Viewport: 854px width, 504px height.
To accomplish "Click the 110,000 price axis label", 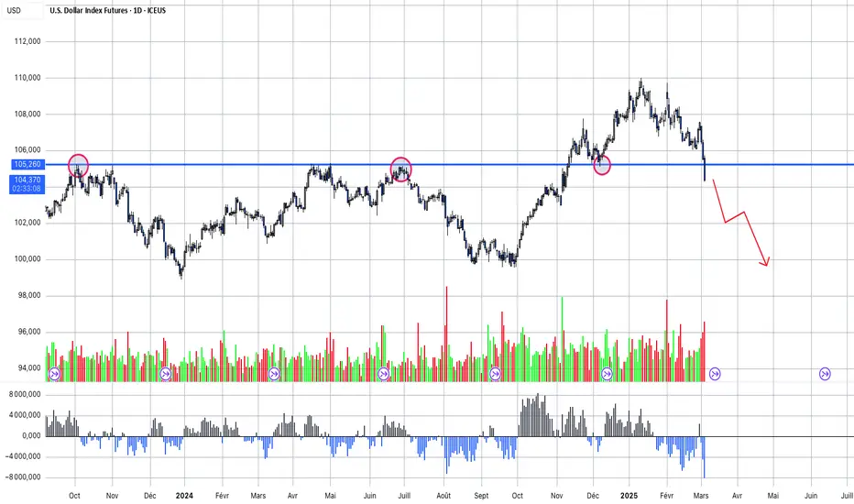I will point(27,78).
